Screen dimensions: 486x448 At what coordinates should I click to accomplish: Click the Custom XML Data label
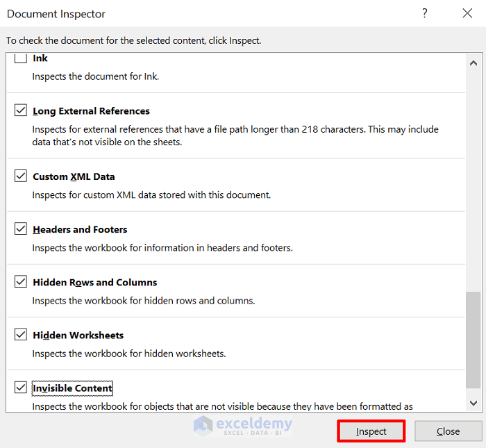click(x=74, y=176)
